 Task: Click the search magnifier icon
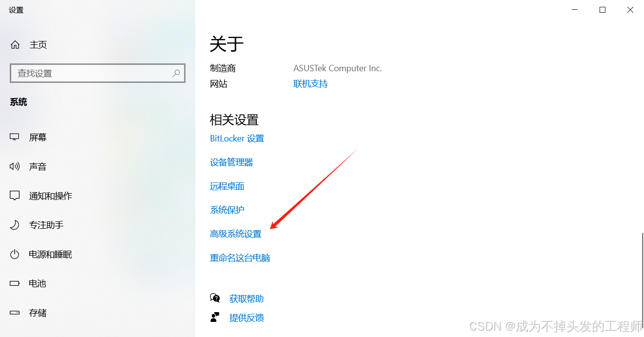tap(176, 73)
